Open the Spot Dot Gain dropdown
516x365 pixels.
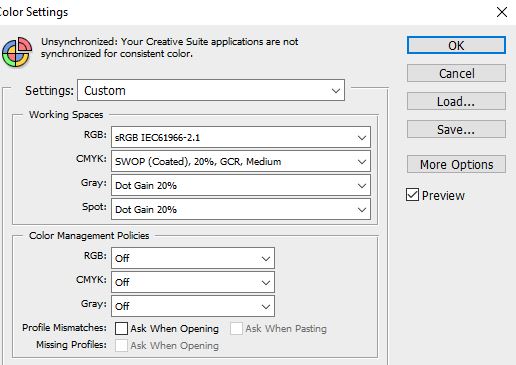(x=241, y=209)
